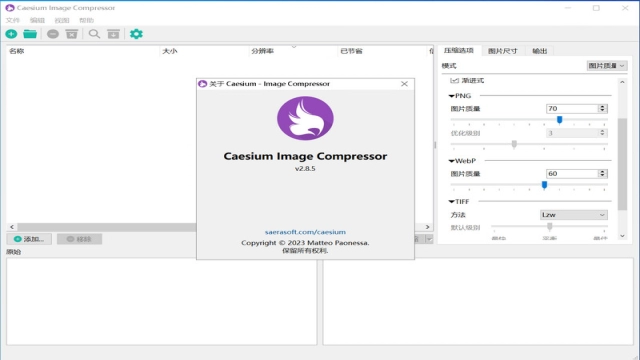This screenshot has width=640, height=360.
Task: Close the About Caesium dialog
Action: tap(404, 84)
